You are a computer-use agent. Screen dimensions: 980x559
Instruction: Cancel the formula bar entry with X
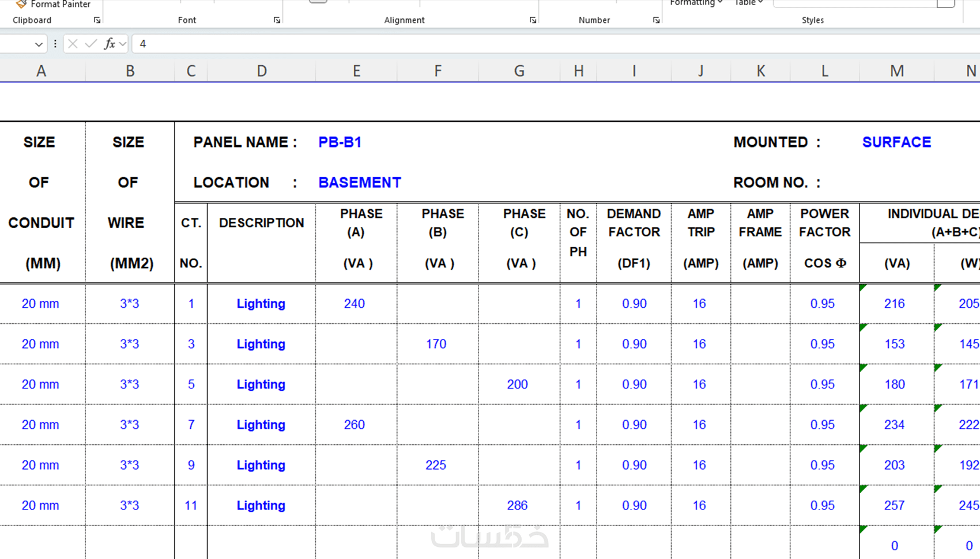[x=73, y=44]
